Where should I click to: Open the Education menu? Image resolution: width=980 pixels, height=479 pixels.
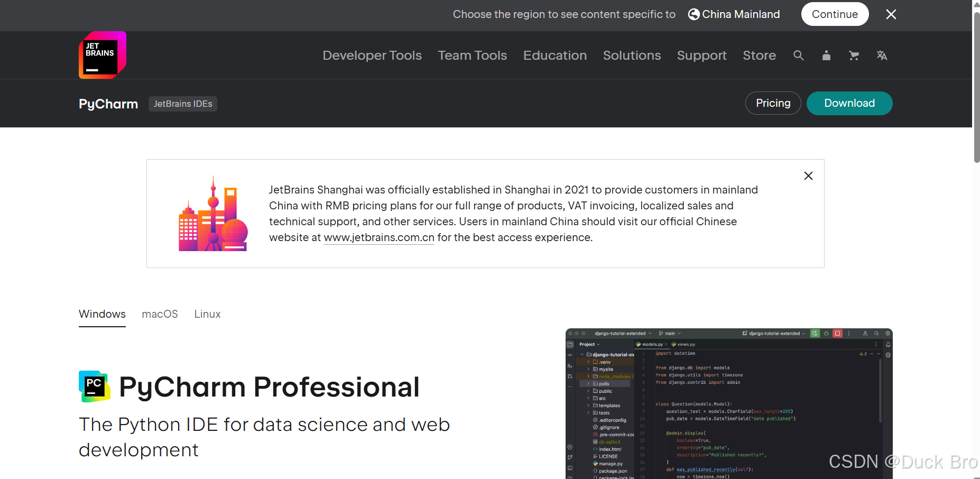click(x=555, y=56)
